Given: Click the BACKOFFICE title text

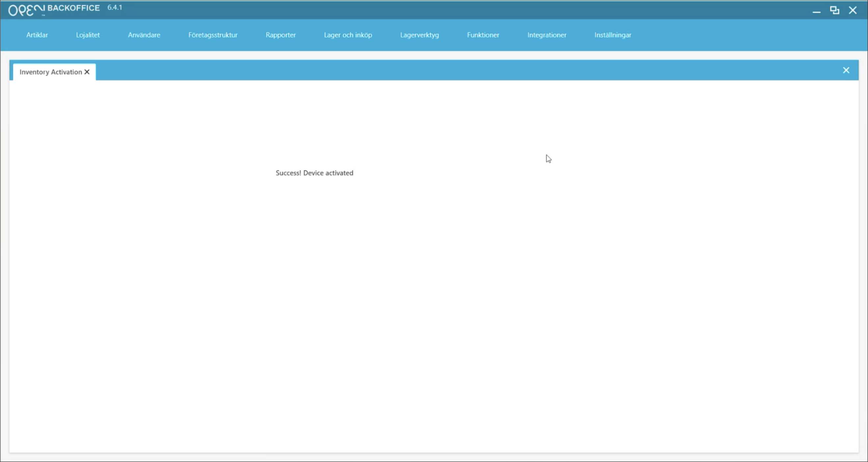Looking at the screenshot, I should click(x=73, y=8).
